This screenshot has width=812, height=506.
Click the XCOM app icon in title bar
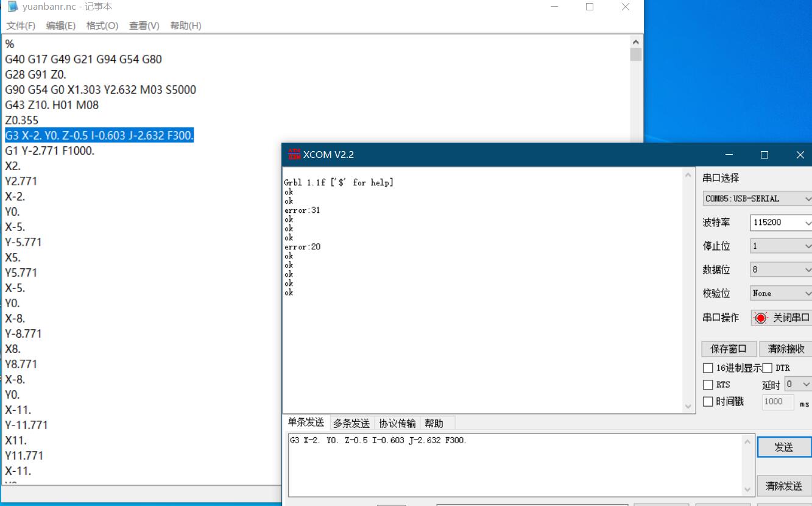click(294, 155)
